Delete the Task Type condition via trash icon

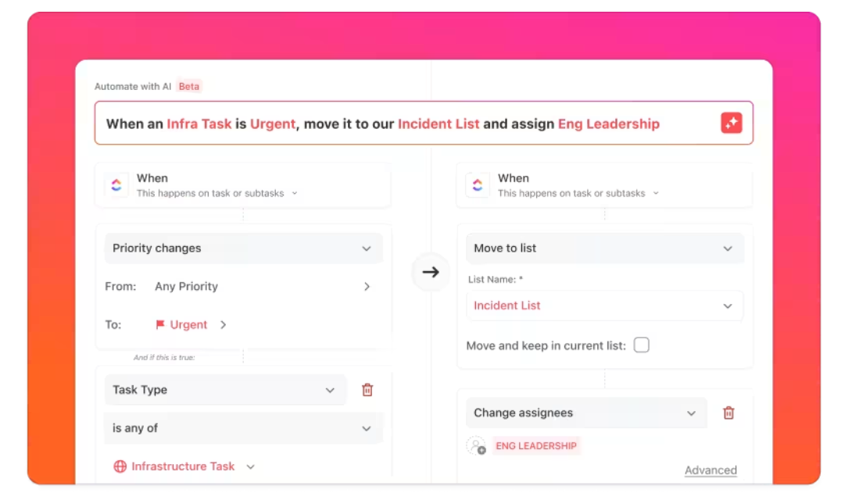pyautogui.click(x=367, y=389)
